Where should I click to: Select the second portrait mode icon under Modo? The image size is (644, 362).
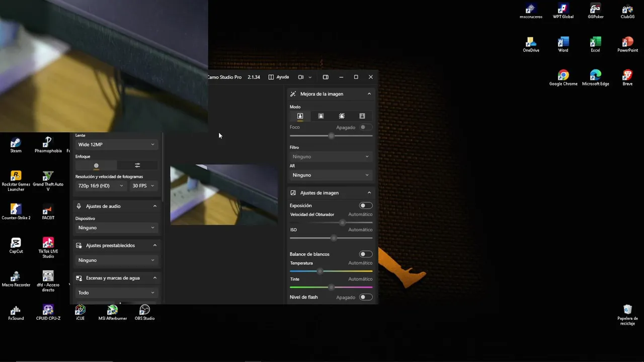point(321,116)
